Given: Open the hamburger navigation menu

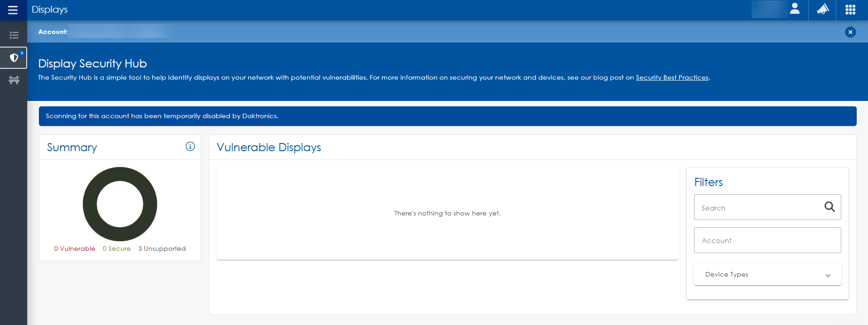Looking at the screenshot, I should pos(13,10).
